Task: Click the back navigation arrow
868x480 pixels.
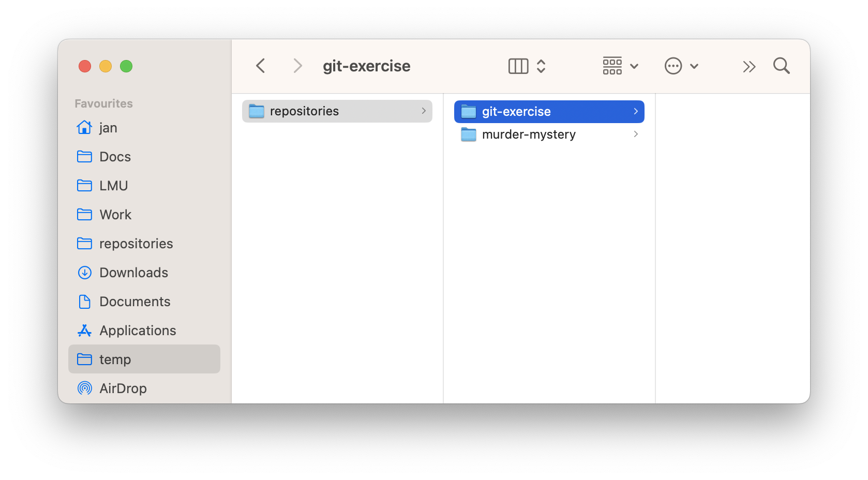Action: pos(261,66)
